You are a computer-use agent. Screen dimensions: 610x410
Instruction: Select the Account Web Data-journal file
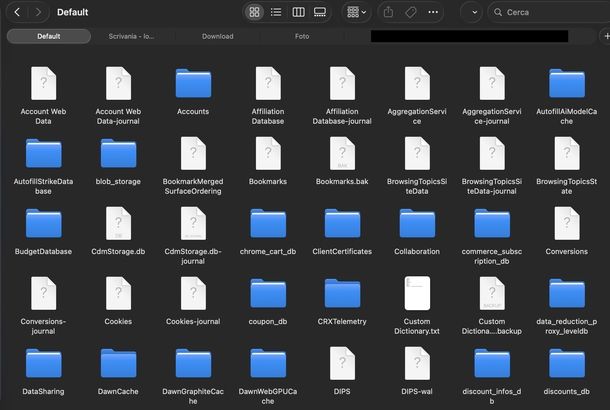coord(118,95)
